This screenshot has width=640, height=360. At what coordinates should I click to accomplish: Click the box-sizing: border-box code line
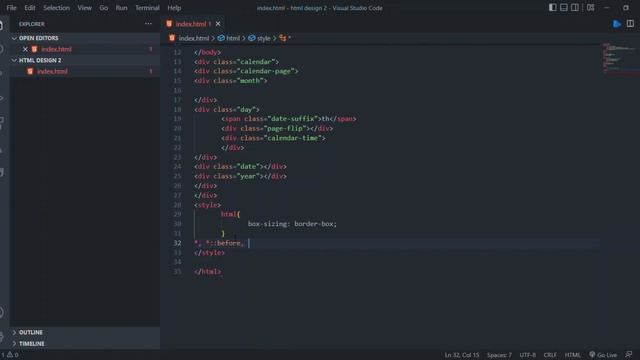coord(292,224)
